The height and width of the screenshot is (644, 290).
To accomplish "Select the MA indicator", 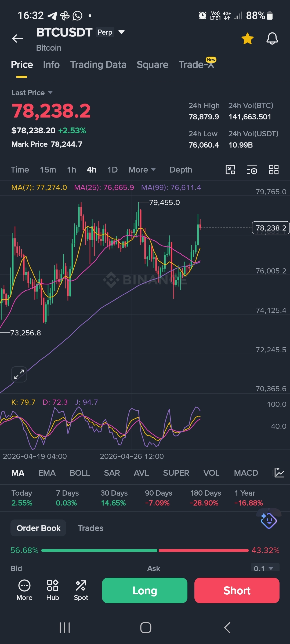I will click(x=18, y=473).
